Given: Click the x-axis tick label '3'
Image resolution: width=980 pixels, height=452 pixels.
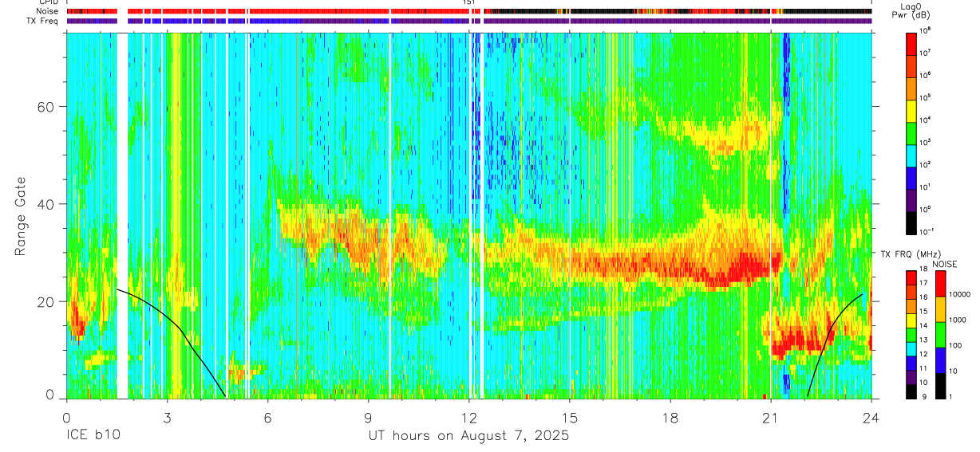Looking at the screenshot, I should (167, 417).
